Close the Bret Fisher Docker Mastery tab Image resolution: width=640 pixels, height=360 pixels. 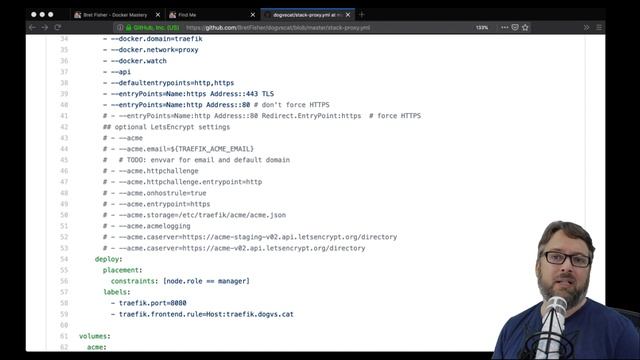(x=158, y=15)
